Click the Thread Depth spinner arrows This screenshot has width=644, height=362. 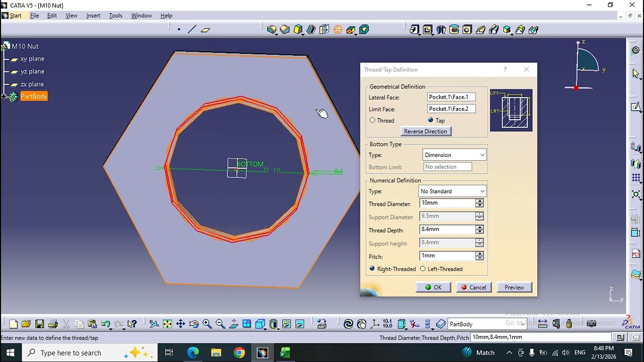pyautogui.click(x=479, y=229)
